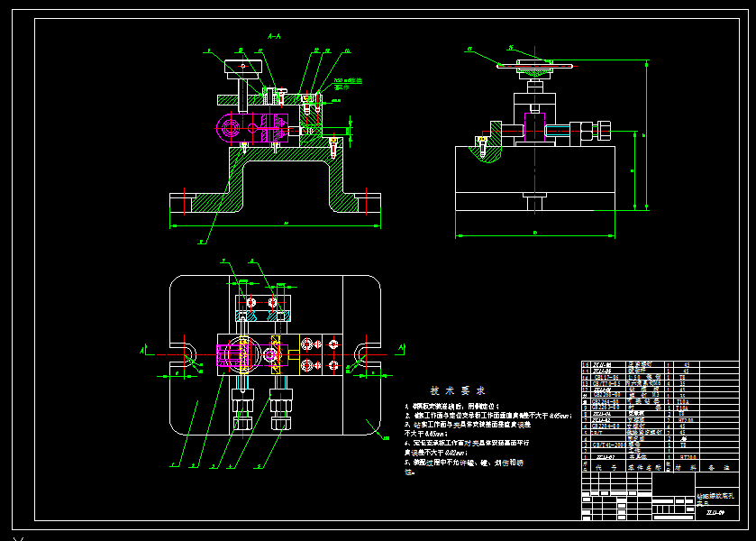Select the technical requirement line numbered 4
This screenshot has height=541, width=756.
click(x=467, y=447)
